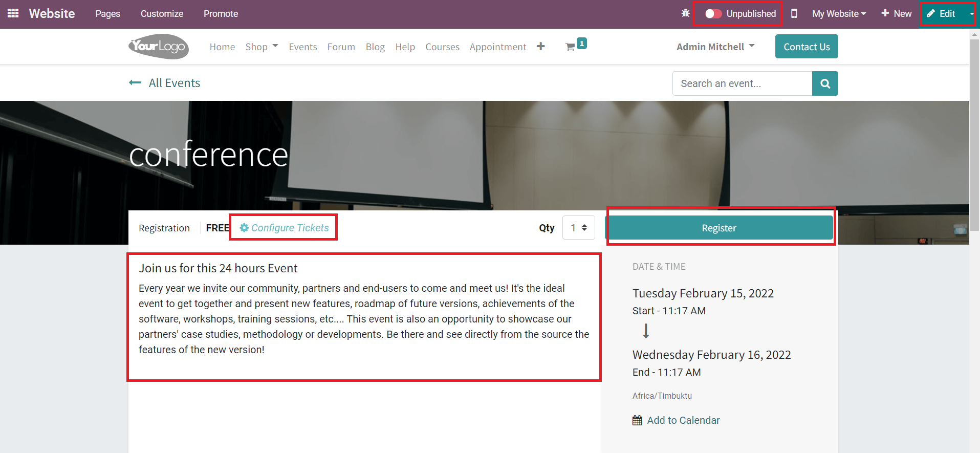Viewport: 980px width, 453px height.
Task: Go back via All Events link
Action: (x=175, y=83)
